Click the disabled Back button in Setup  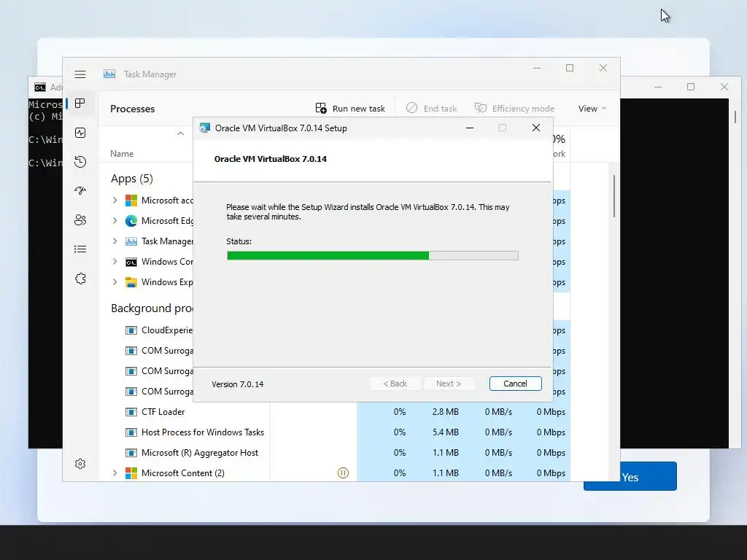point(395,384)
